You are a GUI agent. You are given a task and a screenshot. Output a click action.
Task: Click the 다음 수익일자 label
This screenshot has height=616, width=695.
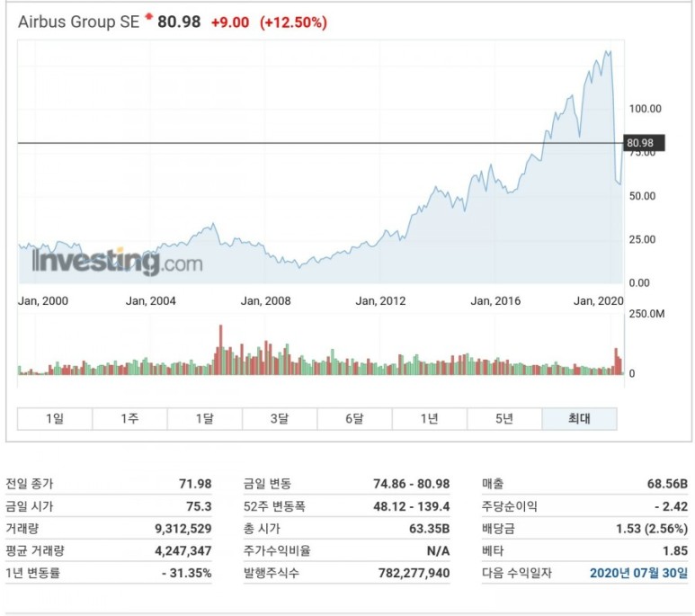point(516,573)
